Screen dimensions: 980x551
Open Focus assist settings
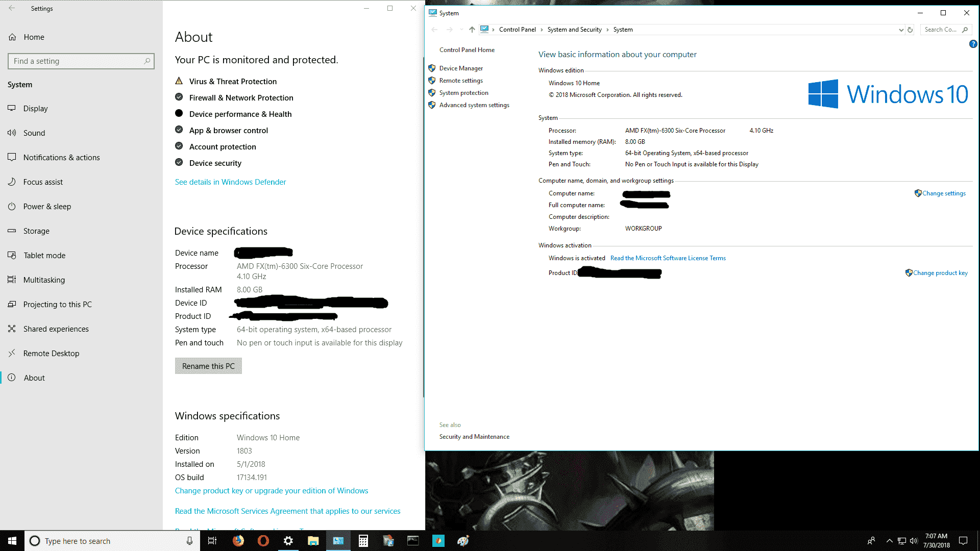43,182
